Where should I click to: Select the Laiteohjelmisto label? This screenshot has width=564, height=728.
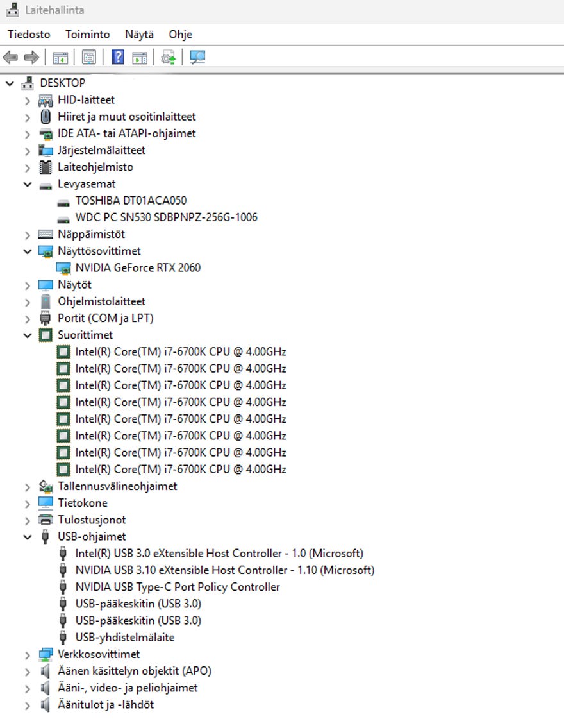pyautogui.click(x=95, y=167)
